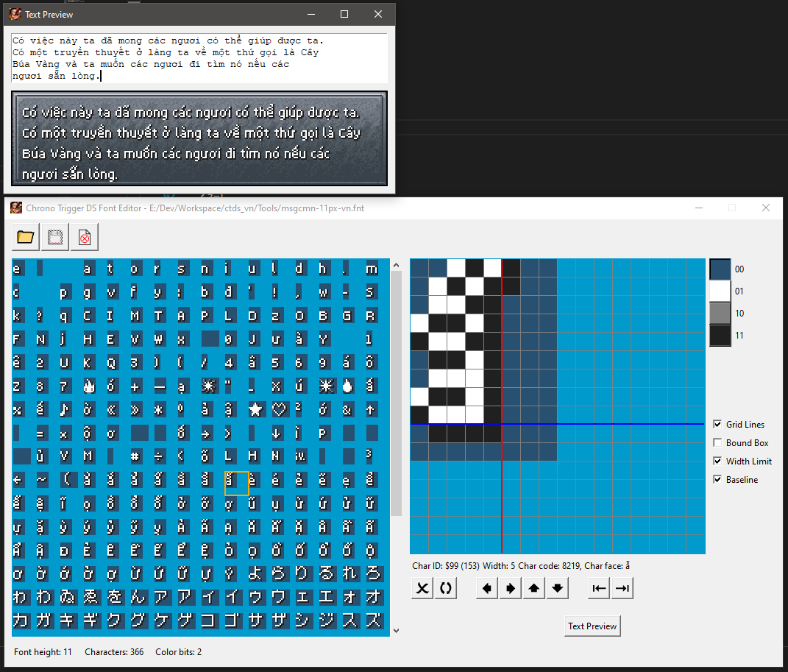Viewport: 788px width, 672px height.
Task: Pick color 01 white swatch
Action: coord(720,291)
